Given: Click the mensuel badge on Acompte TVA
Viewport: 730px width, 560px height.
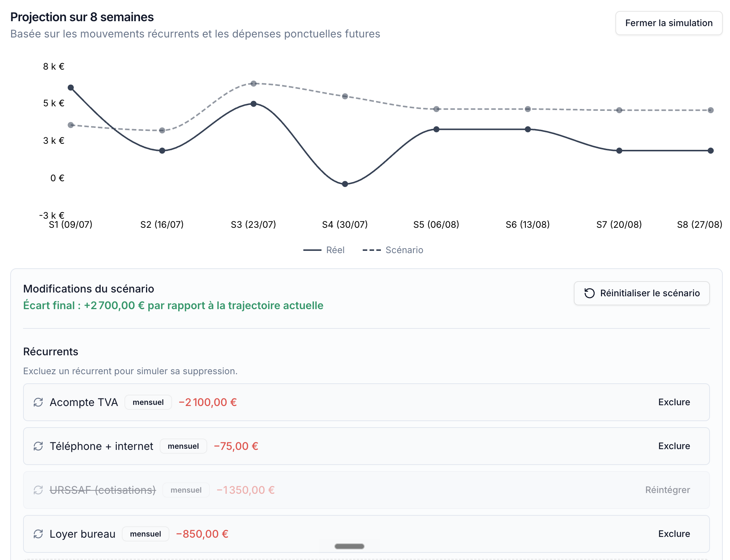Looking at the screenshot, I should point(148,402).
